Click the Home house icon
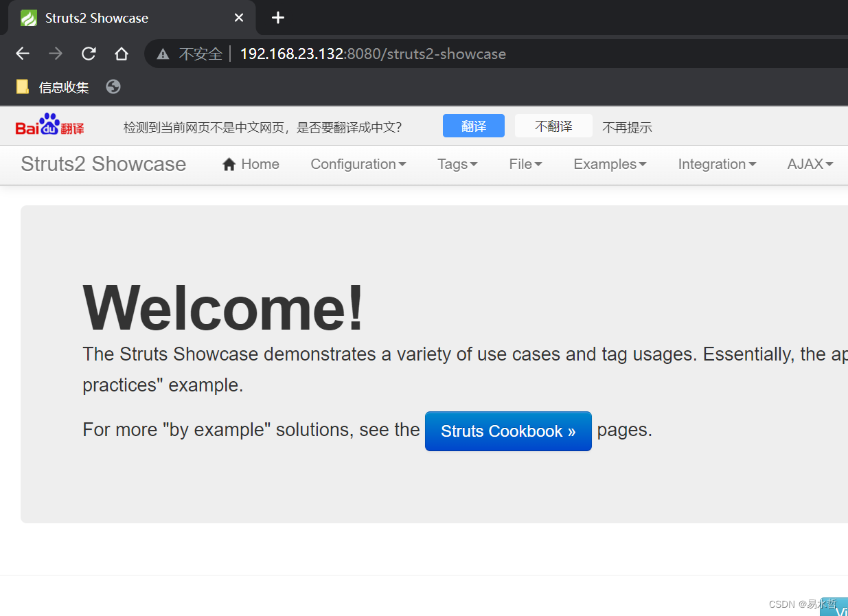Image resolution: width=848 pixels, height=616 pixels. (x=229, y=164)
